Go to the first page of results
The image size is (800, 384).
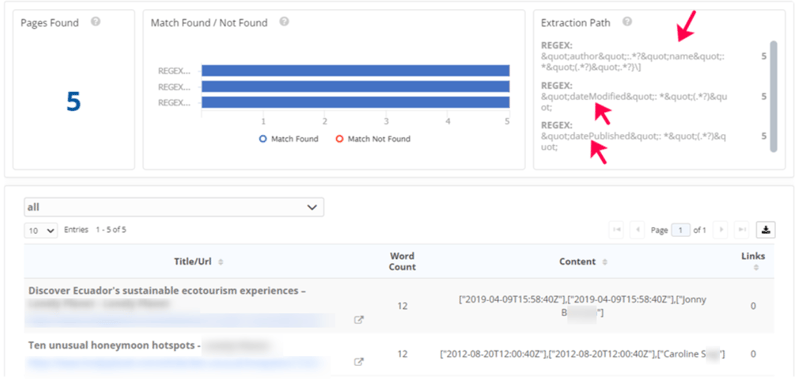pos(616,230)
